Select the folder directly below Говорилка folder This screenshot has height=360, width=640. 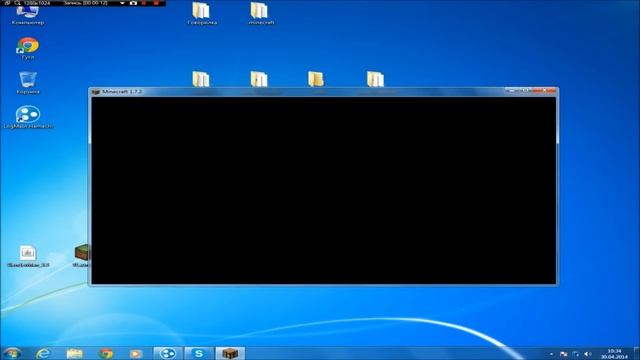[201, 79]
